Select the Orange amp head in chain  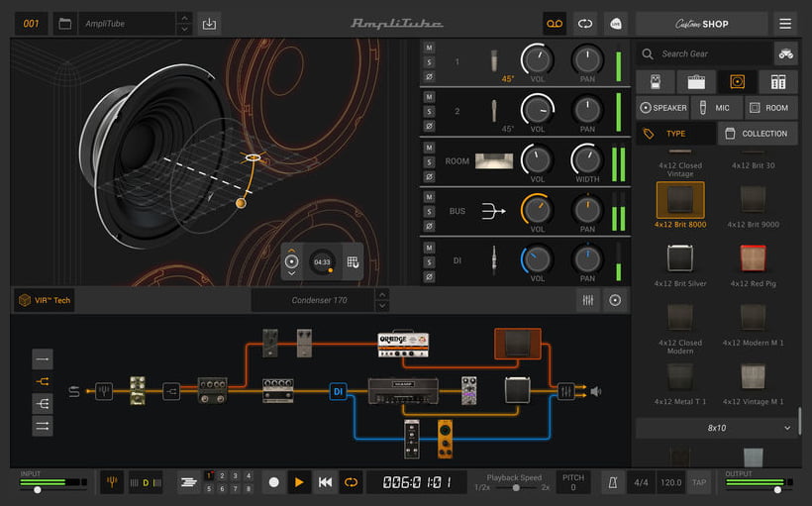[403, 345]
